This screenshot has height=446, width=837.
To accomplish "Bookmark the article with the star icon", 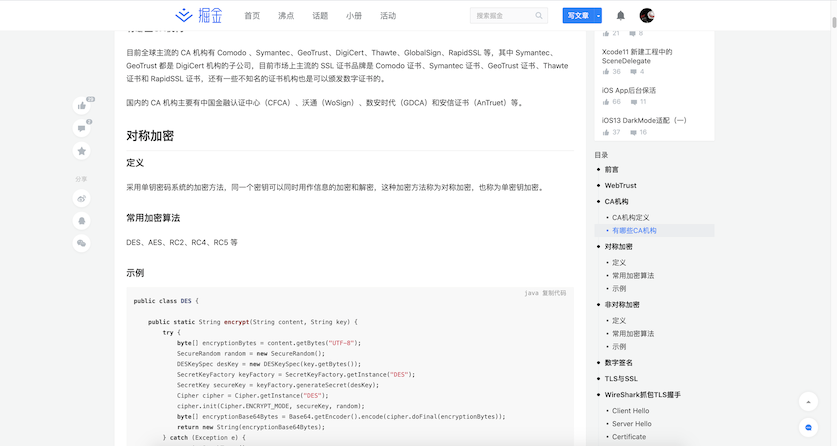I will point(81,151).
